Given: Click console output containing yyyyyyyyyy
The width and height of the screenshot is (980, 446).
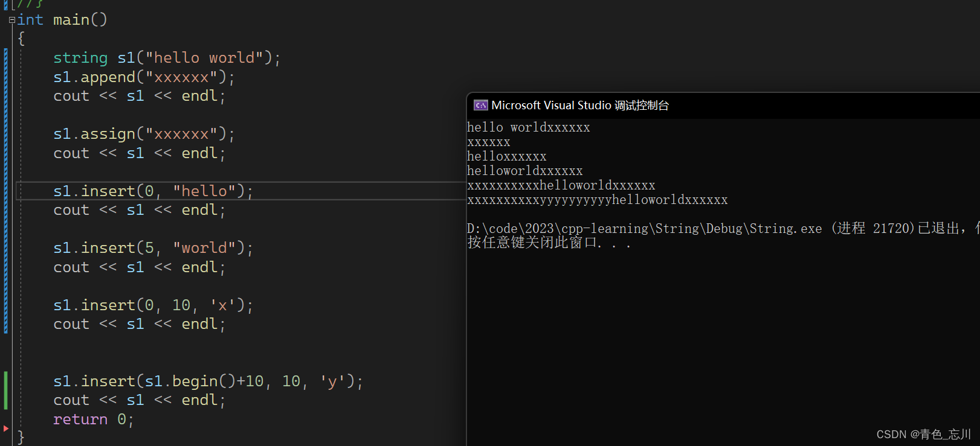Looking at the screenshot, I should (x=597, y=200).
